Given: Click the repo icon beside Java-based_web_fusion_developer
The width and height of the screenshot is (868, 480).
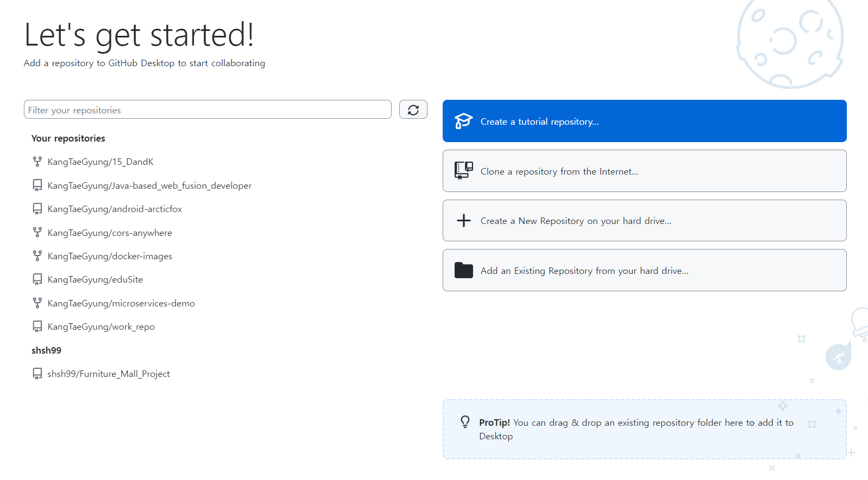Looking at the screenshot, I should [x=37, y=185].
